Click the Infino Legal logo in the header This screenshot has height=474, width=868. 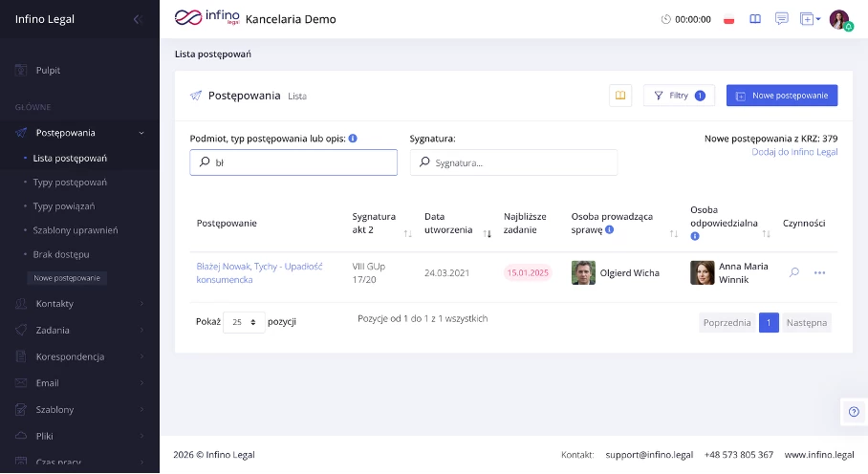pyautogui.click(x=207, y=18)
